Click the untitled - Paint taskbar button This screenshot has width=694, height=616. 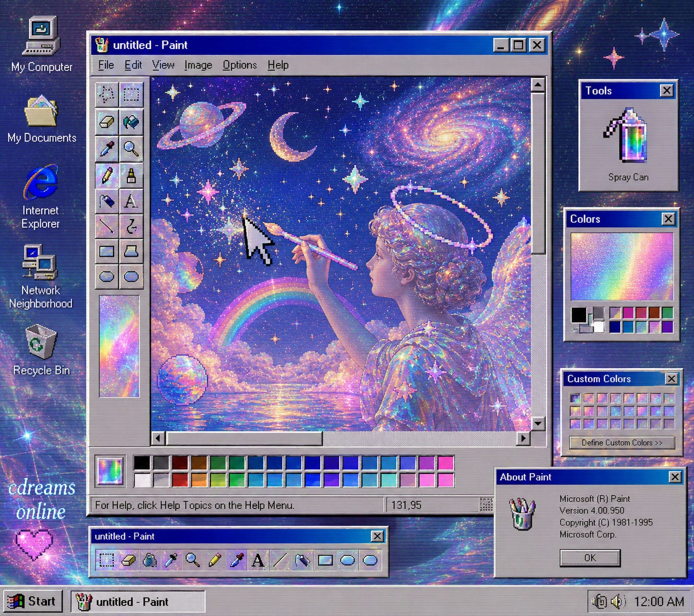(138, 602)
